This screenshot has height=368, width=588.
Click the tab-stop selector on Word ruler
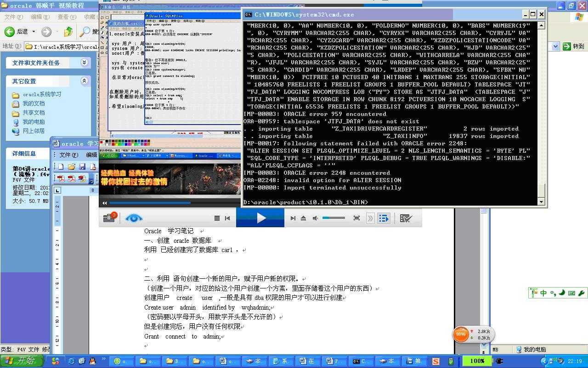[57, 190]
